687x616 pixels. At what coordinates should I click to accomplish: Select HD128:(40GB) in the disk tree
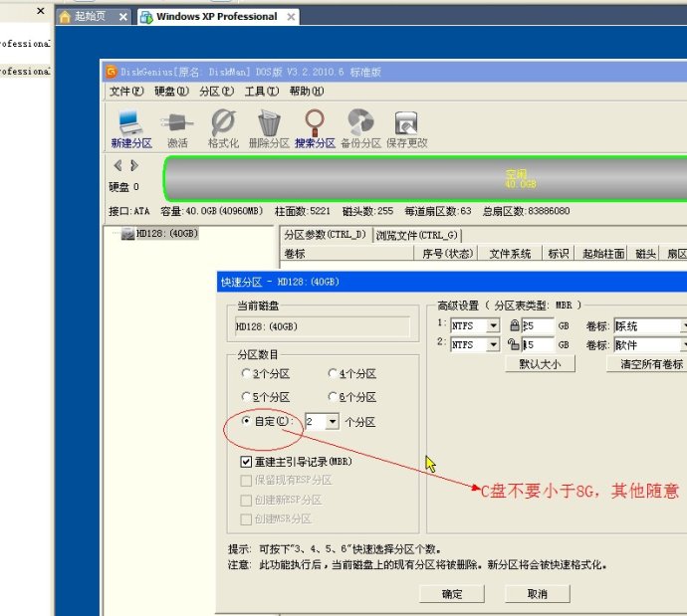[x=167, y=233]
